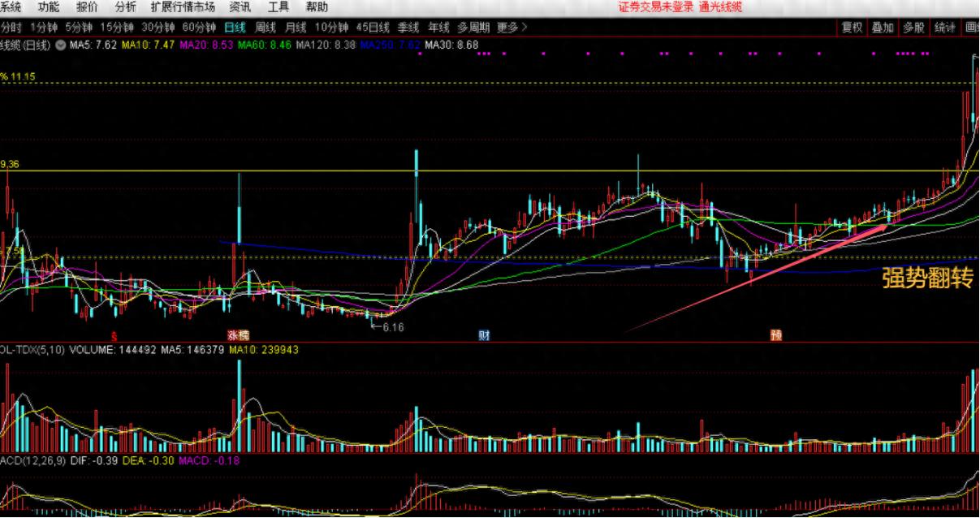980x518 pixels.
Task: Select the 多周期 multi-period tab
Action: (x=473, y=27)
